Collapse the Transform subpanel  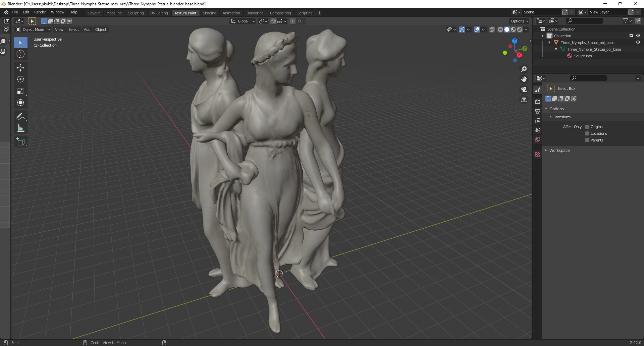pyautogui.click(x=551, y=117)
